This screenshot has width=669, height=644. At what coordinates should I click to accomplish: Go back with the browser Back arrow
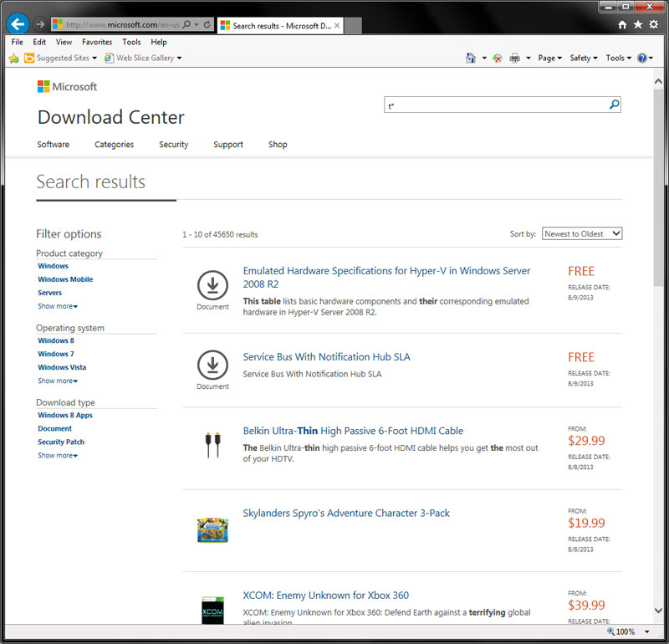click(x=18, y=24)
